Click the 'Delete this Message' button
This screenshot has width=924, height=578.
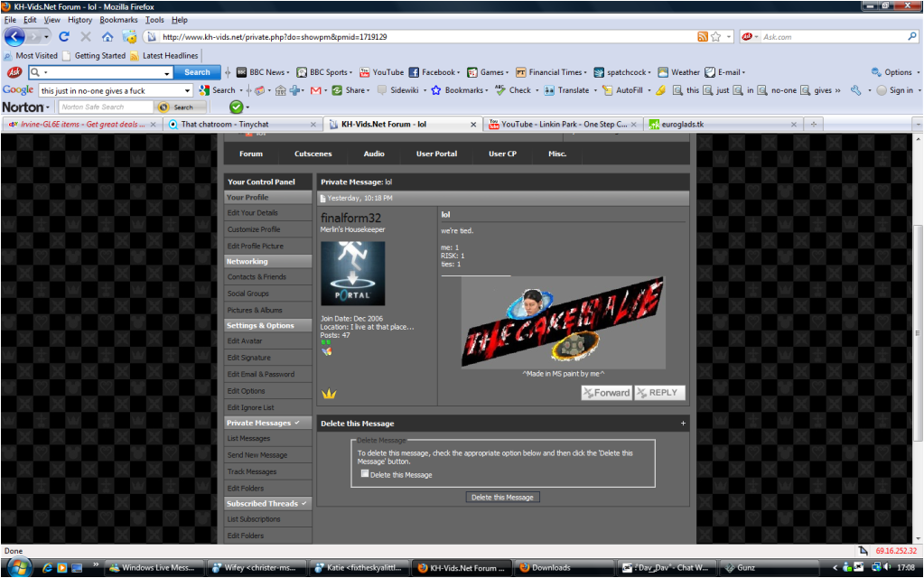click(502, 498)
